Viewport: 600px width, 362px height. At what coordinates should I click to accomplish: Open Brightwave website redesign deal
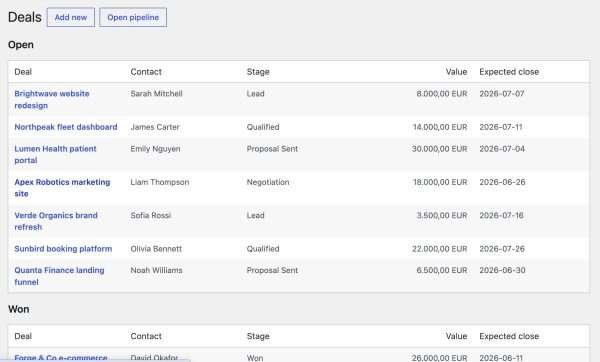click(52, 99)
